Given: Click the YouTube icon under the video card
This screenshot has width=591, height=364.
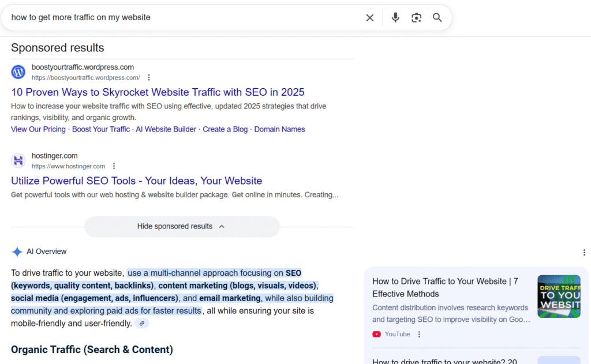Looking at the screenshot, I should tap(378, 334).
